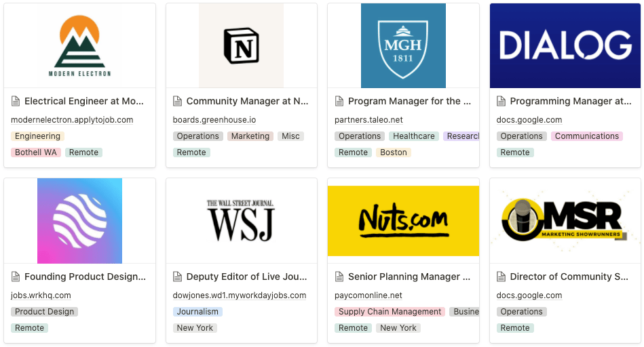Select Remote tag on Program Manager MGH card
Image resolution: width=644 pixels, height=347 pixels.
(353, 152)
